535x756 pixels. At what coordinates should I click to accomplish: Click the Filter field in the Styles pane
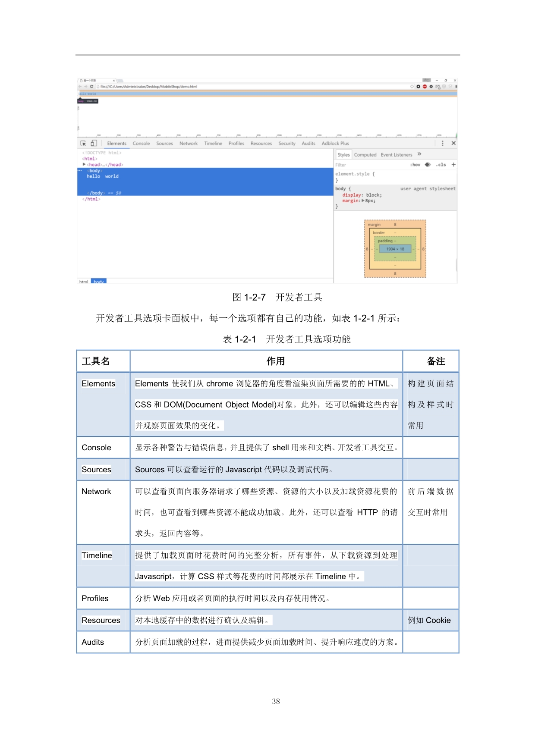tap(367, 165)
